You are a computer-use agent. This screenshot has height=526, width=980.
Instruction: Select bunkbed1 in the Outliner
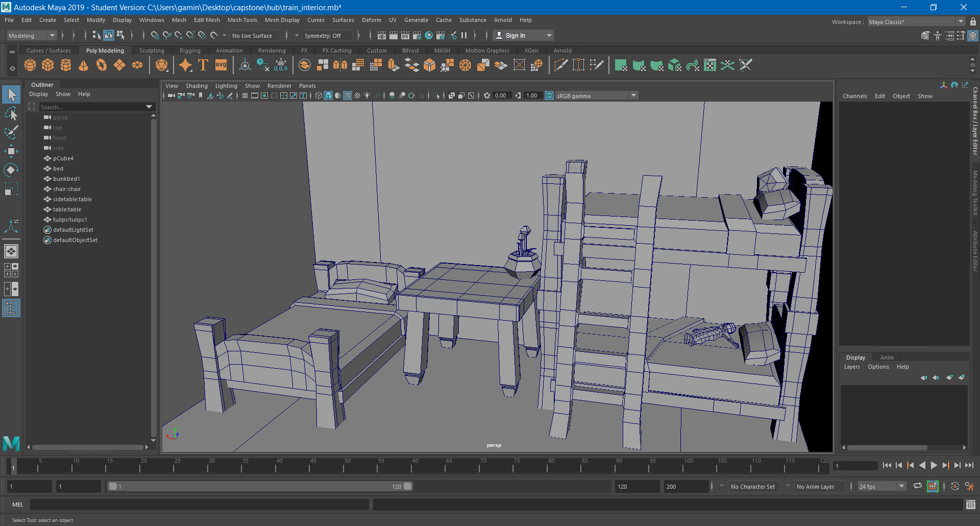[x=66, y=179]
